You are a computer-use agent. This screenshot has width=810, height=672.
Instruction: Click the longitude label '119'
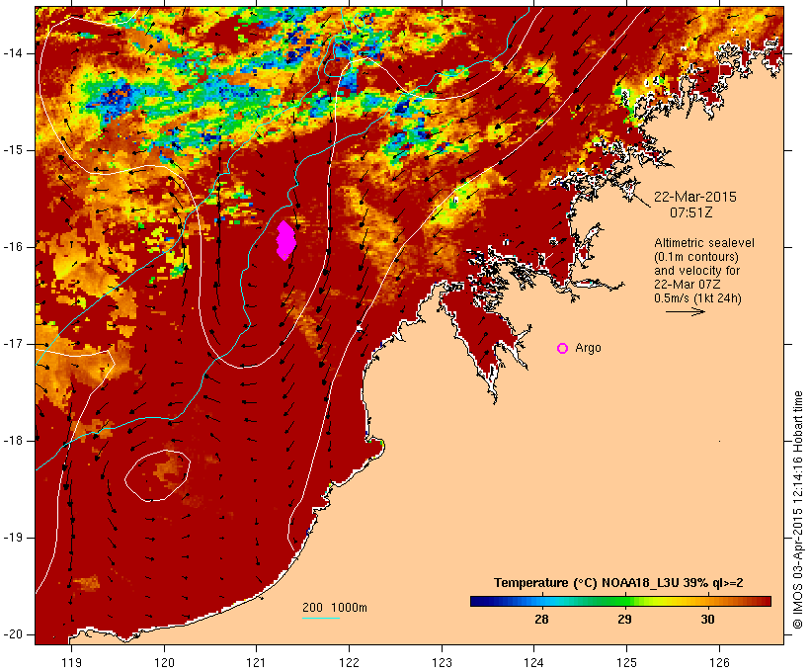pyautogui.click(x=71, y=663)
